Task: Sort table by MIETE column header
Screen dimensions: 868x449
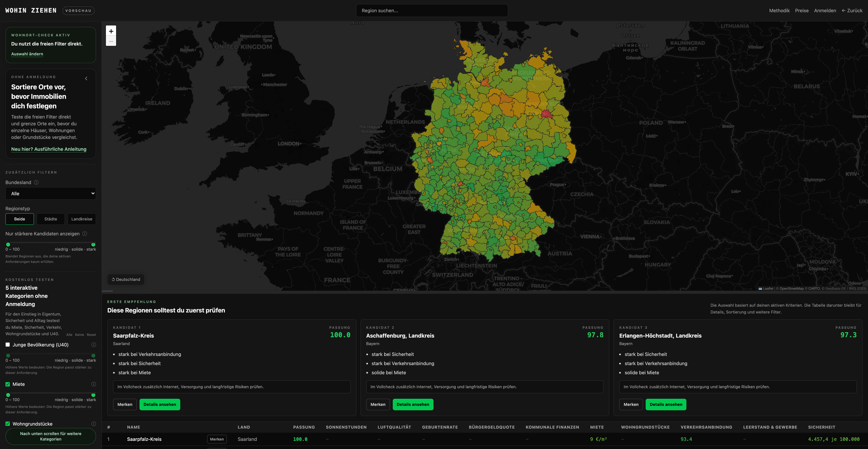Action: coord(597,427)
